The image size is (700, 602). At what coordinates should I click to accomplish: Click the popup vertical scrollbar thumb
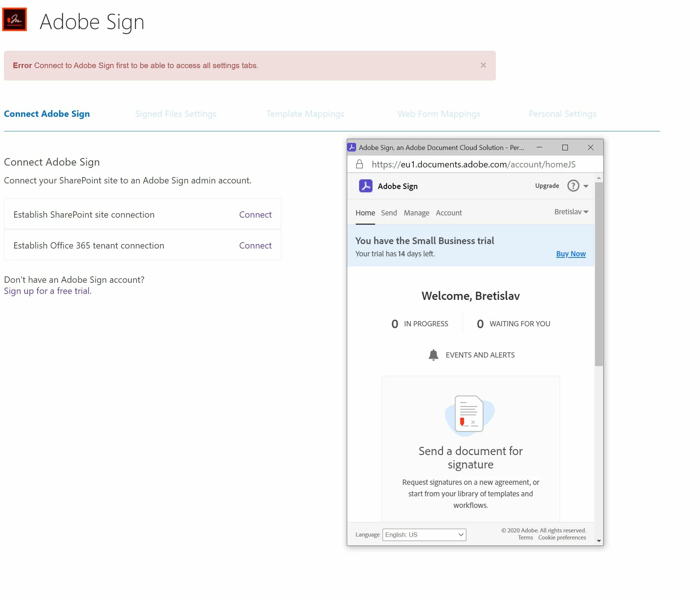[x=598, y=273]
